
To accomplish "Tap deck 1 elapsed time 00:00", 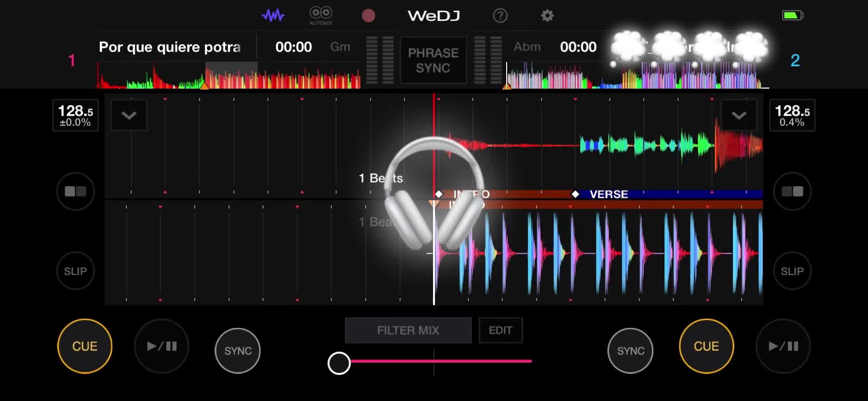I will [294, 47].
